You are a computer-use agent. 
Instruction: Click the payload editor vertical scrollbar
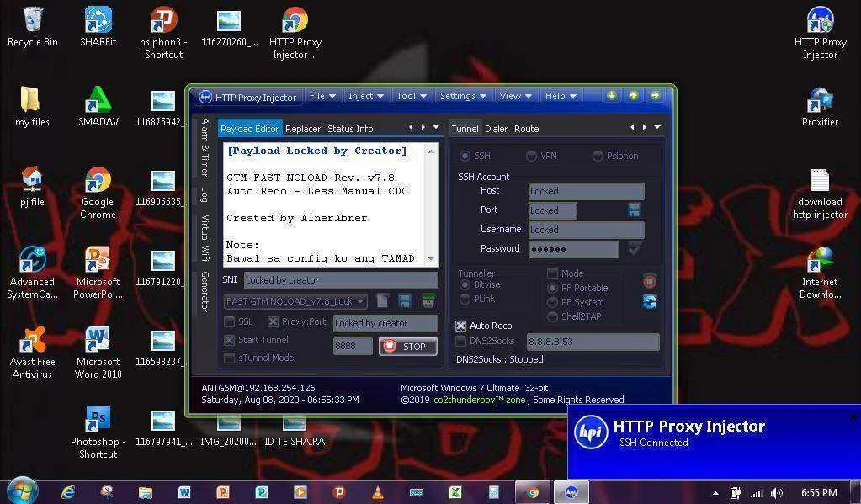click(431, 204)
